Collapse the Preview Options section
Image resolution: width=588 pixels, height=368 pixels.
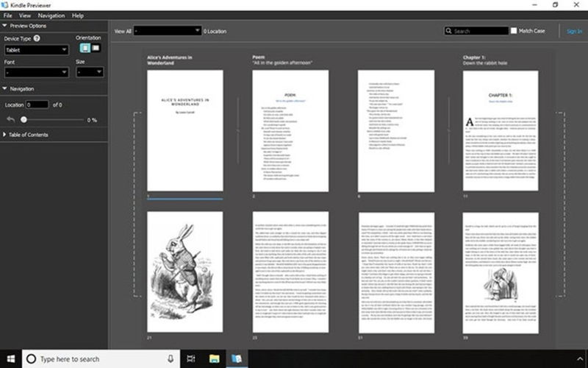point(6,26)
